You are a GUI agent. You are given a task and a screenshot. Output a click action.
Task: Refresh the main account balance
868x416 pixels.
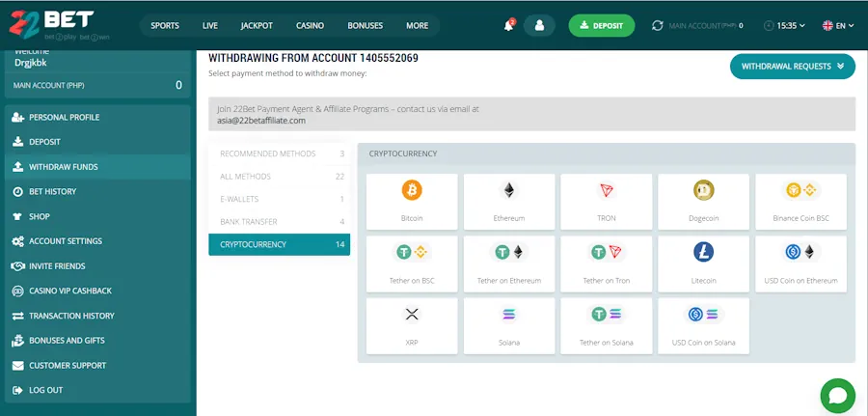coord(658,25)
